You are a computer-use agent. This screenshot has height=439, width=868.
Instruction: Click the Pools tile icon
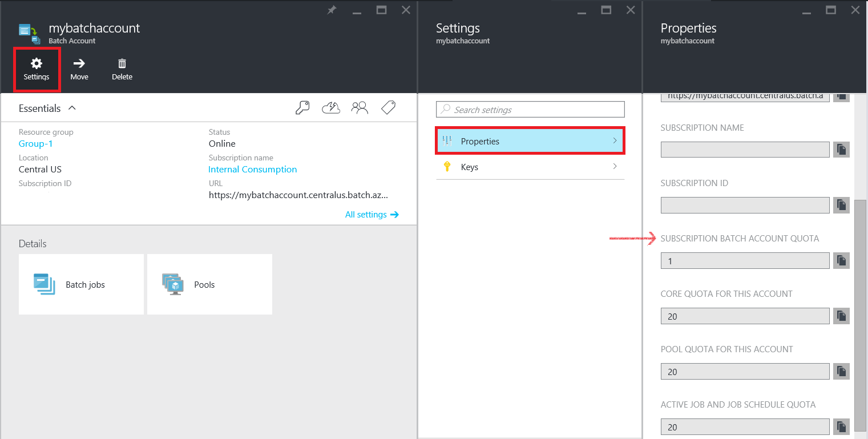click(173, 284)
